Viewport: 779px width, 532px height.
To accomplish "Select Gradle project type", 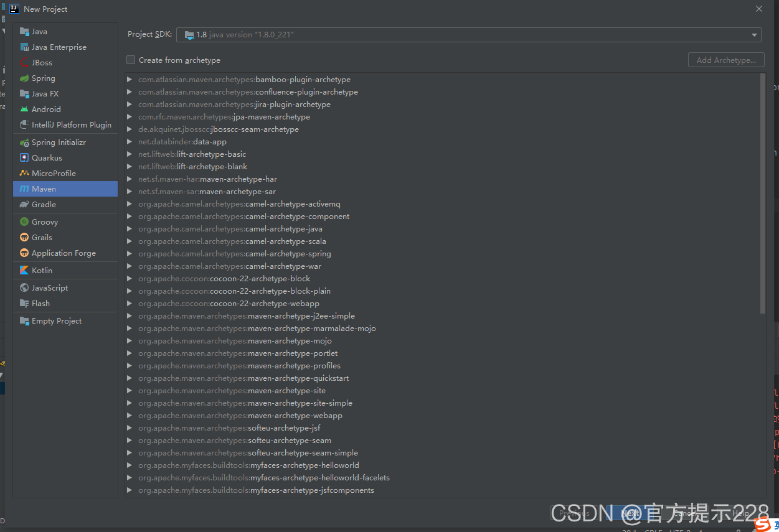I will pos(65,205).
